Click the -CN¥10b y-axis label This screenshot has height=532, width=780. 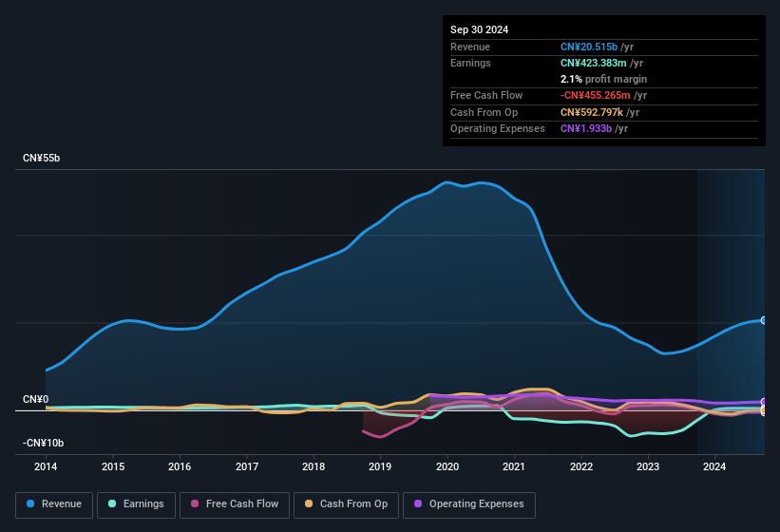(44, 443)
